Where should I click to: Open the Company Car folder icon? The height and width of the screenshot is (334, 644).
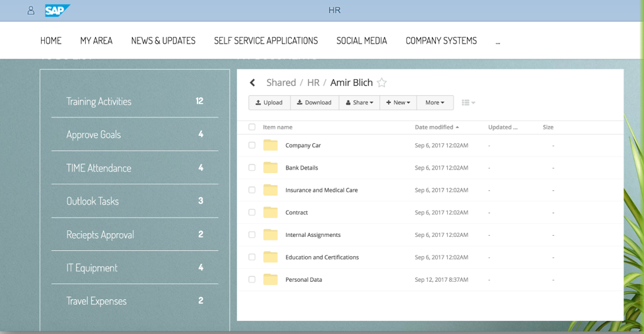pos(270,145)
